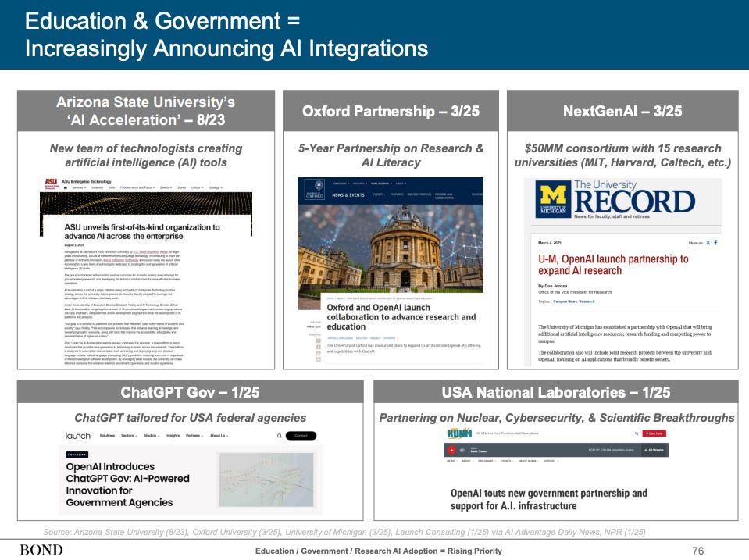The image size is (749, 560).
Task: Expand the Events menu on ASU page
Action: click(166, 187)
